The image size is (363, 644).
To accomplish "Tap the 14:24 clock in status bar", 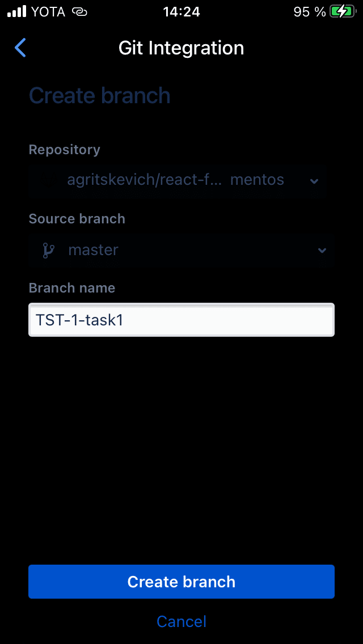I will click(x=181, y=12).
